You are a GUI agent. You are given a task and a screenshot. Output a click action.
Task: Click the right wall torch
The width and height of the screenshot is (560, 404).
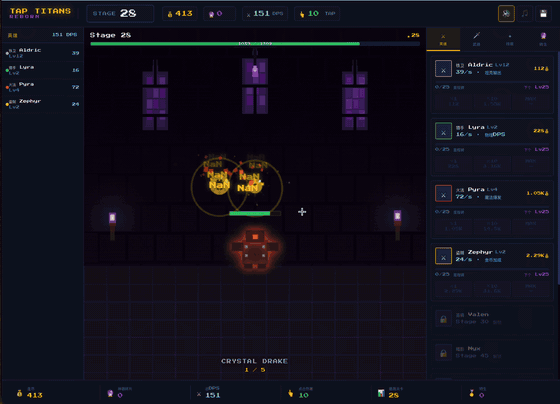coord(398,225)
